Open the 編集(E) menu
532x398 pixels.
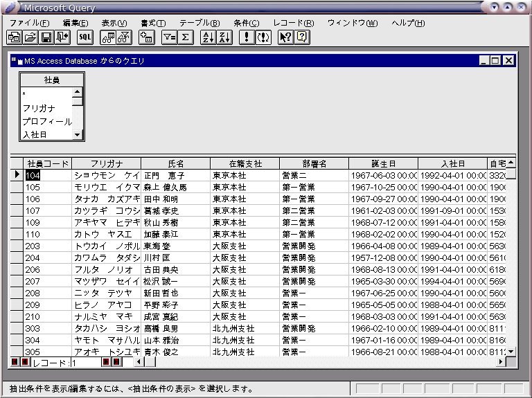point(76,23)
